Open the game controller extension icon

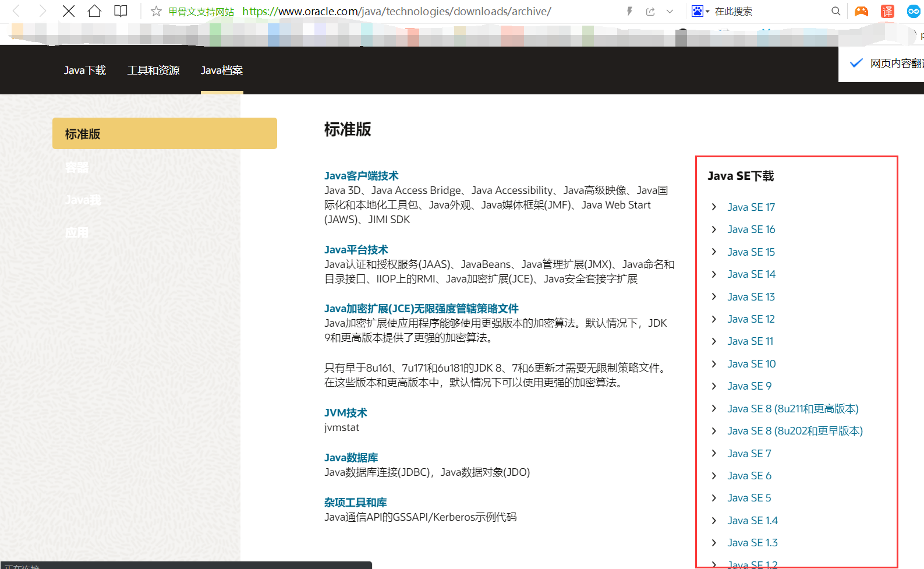pos(861,11)
